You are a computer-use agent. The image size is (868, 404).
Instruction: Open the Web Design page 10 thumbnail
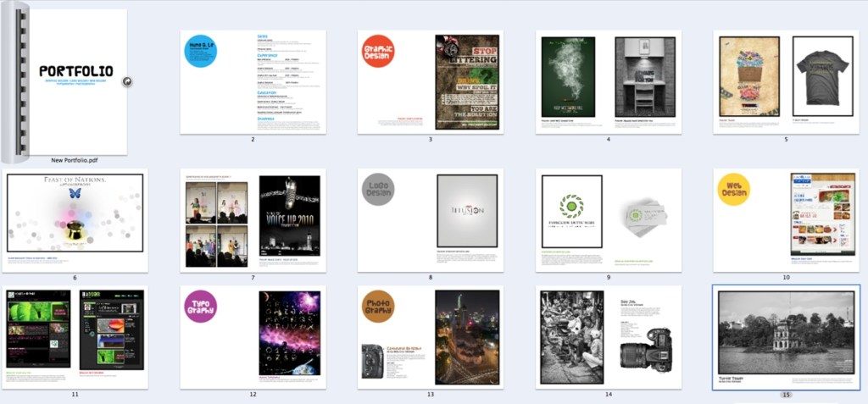(x=787, y=220)
